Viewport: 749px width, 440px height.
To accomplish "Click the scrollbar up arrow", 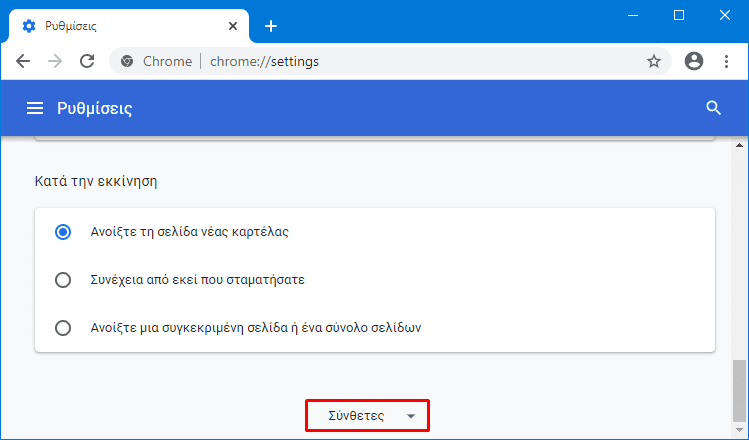I will click(739, 145).
